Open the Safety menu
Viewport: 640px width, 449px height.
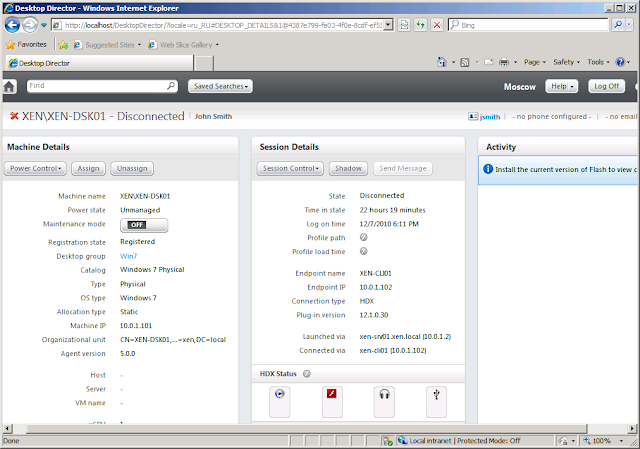pyautogui.click(x=566, y=62)
